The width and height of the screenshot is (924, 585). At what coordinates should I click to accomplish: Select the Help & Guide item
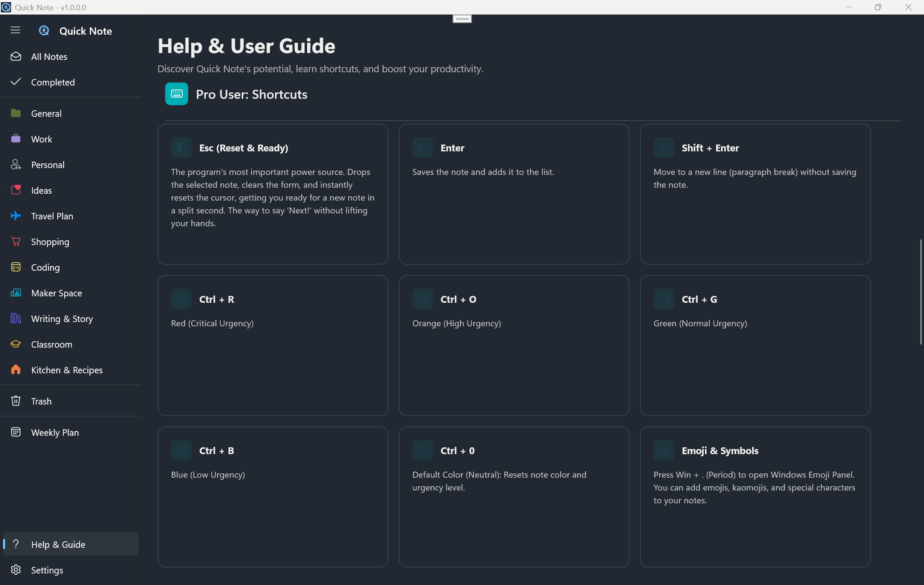pyautogui.click(x=58, y=544)
